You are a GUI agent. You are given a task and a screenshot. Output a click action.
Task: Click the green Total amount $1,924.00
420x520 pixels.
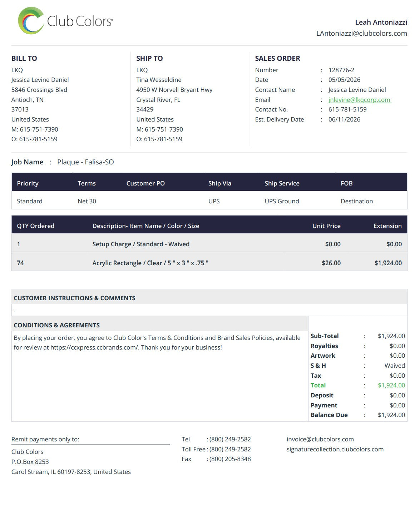pyautogui.click(x=391, y=385)
